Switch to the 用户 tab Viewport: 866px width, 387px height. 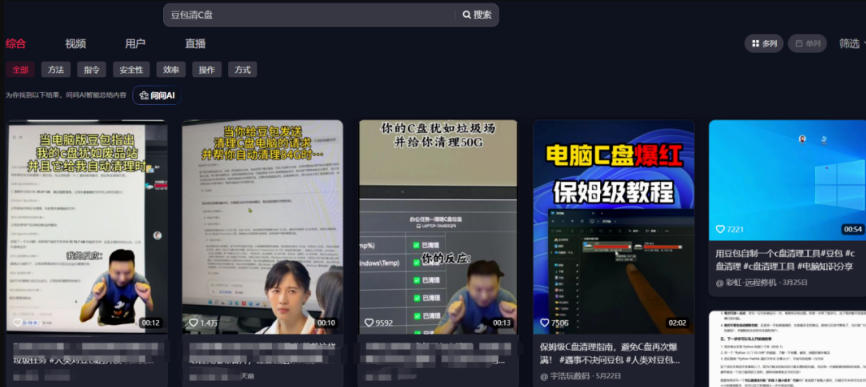point(135,44)
